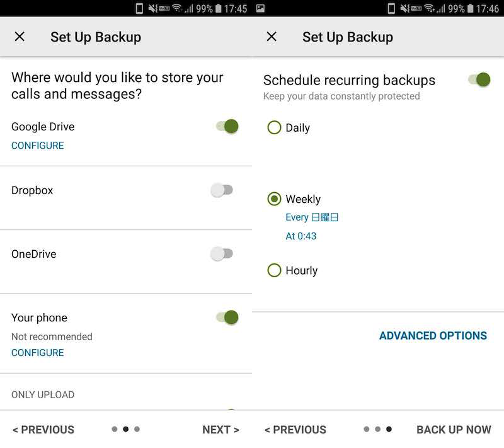Viewport: 504px width, 448px height.
Task: Tap NEXT to continue setup
Action: click(x=220, y=430)
